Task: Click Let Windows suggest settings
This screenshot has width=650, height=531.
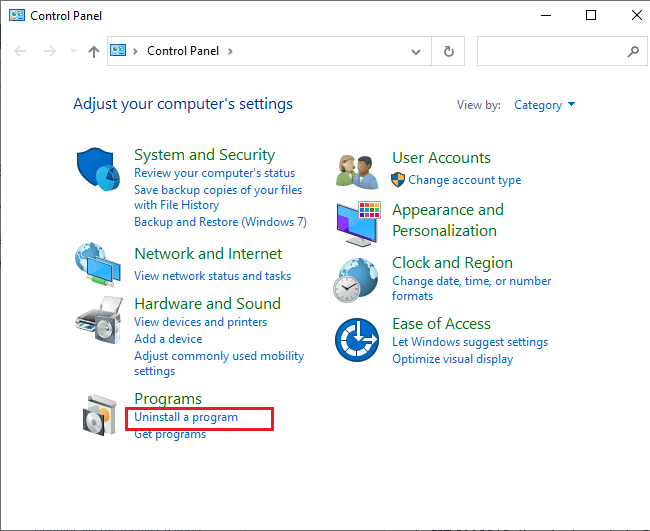Action: (470, 342)
